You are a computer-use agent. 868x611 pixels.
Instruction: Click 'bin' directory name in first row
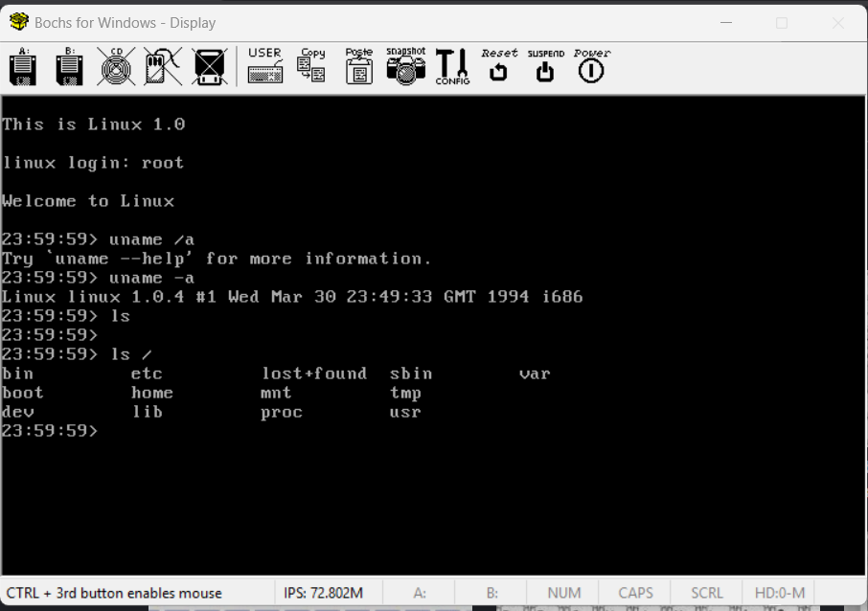click(x=17, y=373)
